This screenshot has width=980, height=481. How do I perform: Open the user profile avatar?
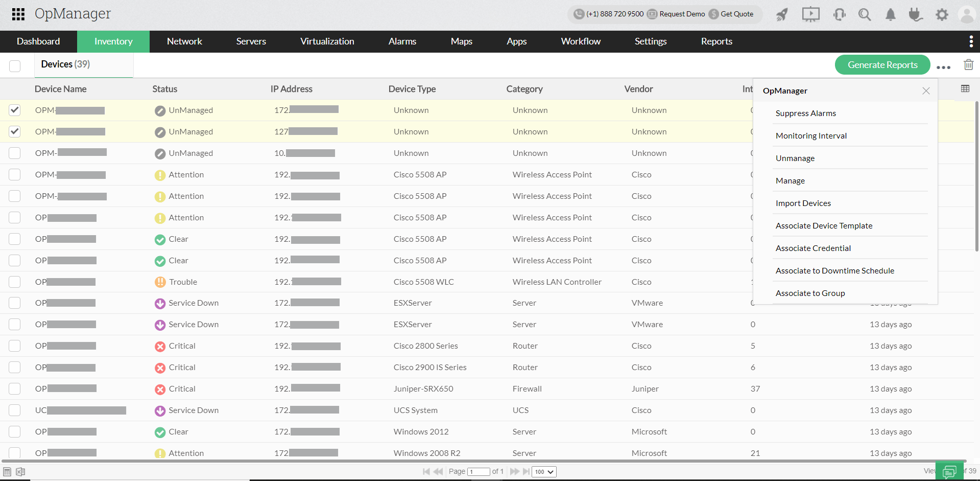pyautogui.click(x=967, y=14)
